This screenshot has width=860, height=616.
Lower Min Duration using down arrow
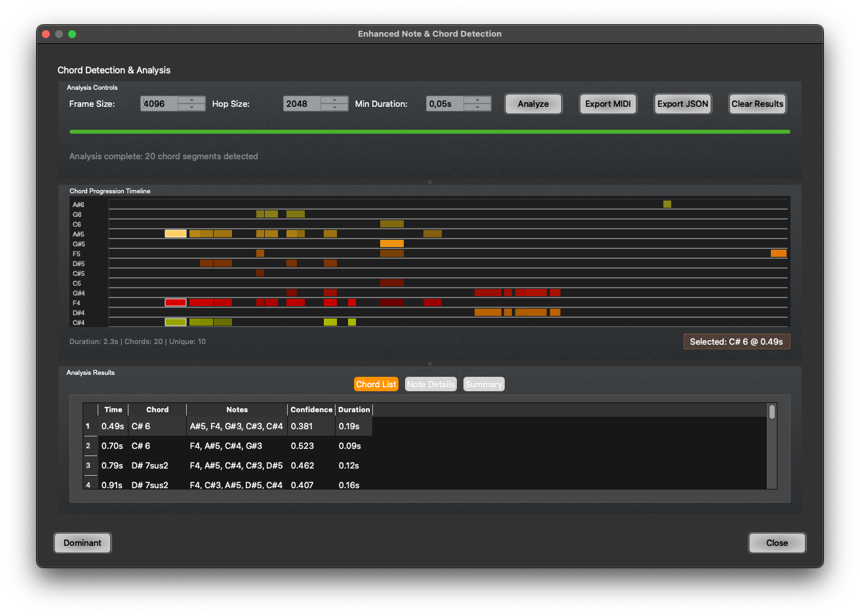(x=477, y=107)
